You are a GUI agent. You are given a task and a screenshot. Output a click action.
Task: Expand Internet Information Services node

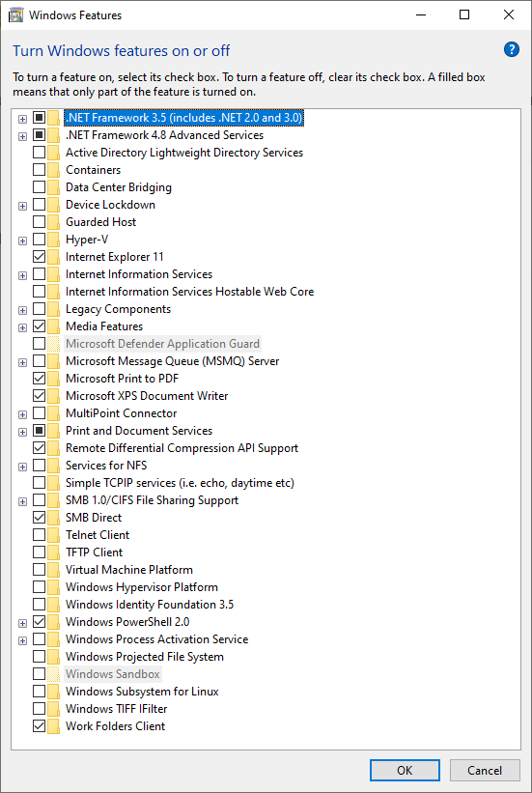22,275
